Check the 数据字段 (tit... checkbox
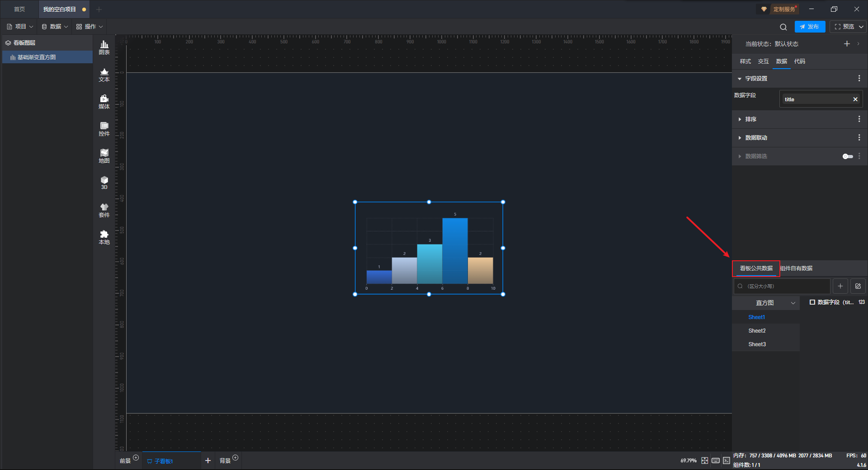This screenshot has width=868, height=470. click(x=812, y=302)
